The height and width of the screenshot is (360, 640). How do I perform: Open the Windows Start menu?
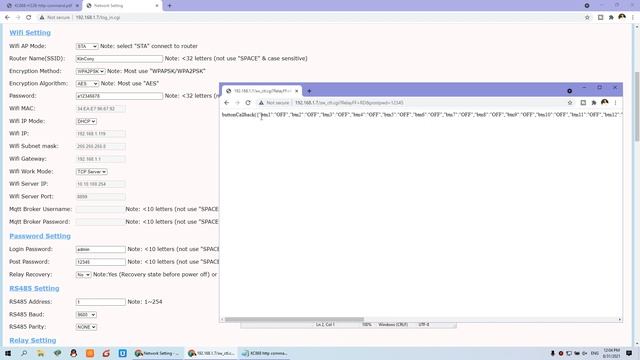pyautogui.click(x=8, y=353)
